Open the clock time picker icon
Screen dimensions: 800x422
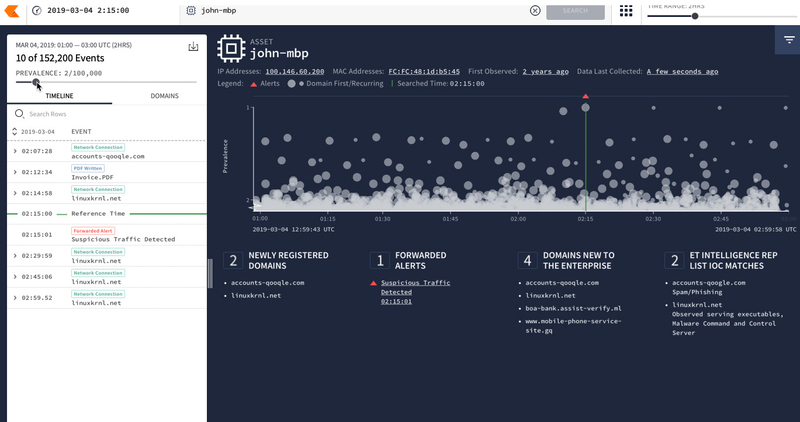[x=37, y=10]
